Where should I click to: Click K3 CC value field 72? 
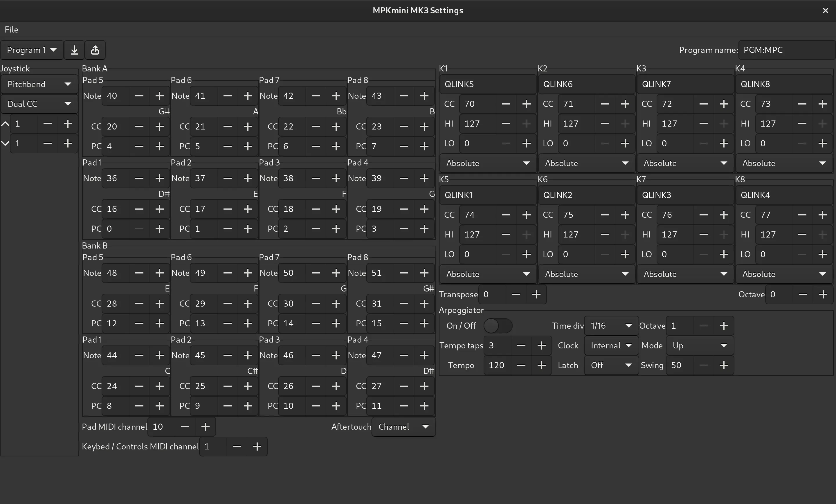click(675, 104)
